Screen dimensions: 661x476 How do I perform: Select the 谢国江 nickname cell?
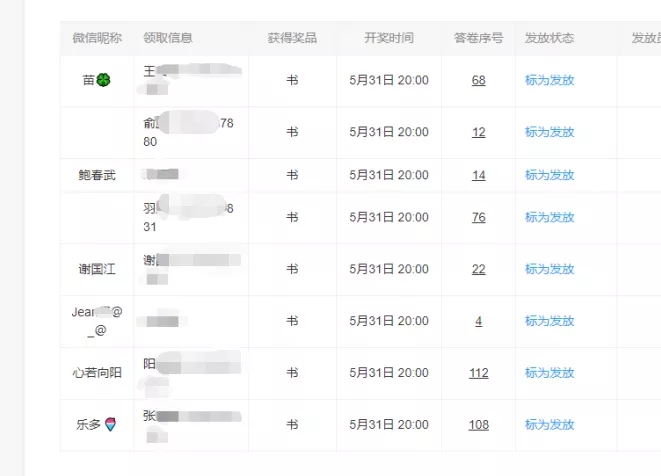[97, 269]
